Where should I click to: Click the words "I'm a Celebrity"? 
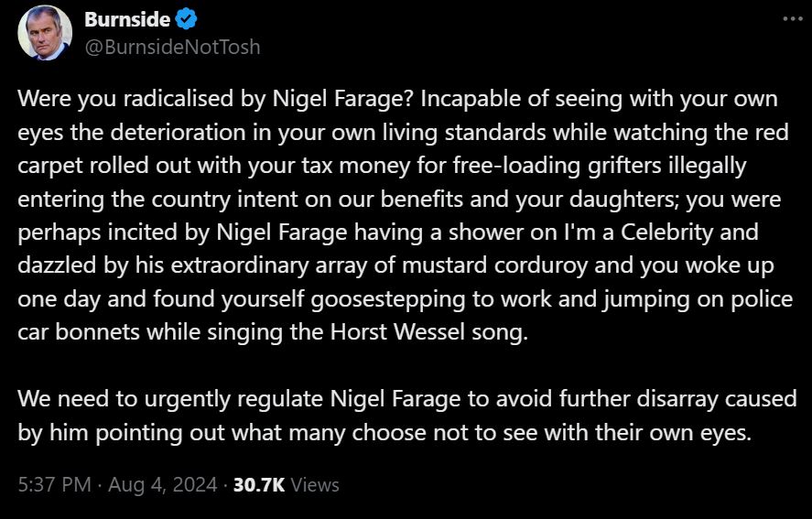638,232
